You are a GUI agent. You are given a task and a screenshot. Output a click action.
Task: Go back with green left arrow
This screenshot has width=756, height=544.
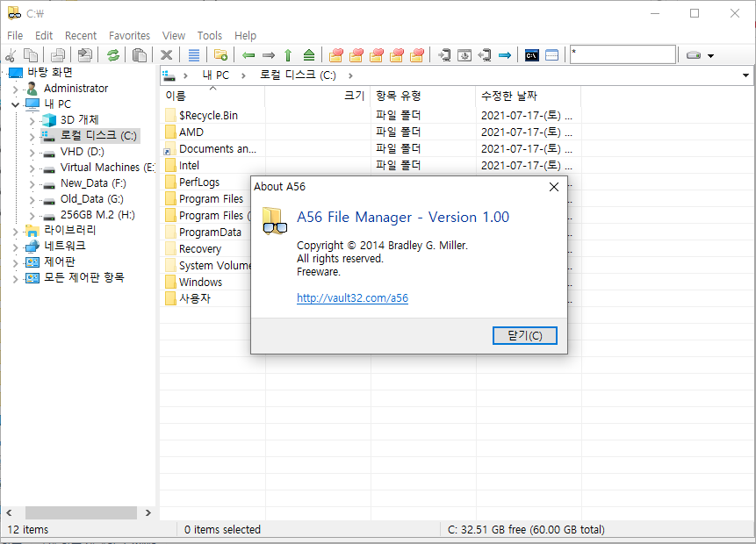[248, 55]
